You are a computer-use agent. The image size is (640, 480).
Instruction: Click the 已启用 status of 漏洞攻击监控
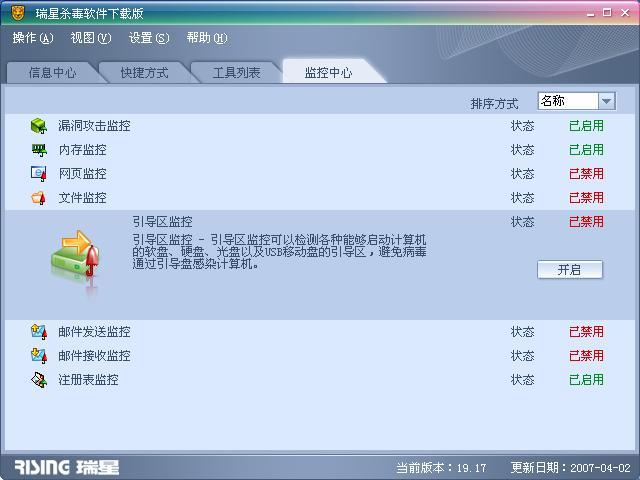click(x=586, y=126)
